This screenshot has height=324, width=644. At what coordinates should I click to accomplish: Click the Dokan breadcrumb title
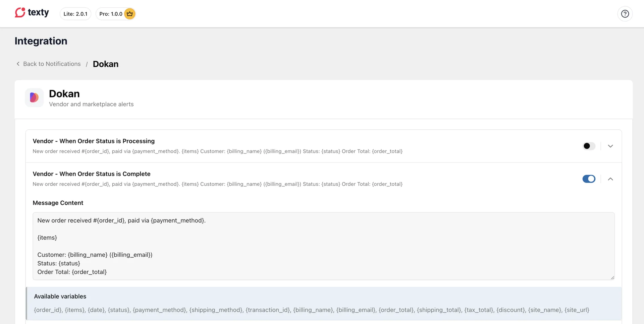[106, 64]
